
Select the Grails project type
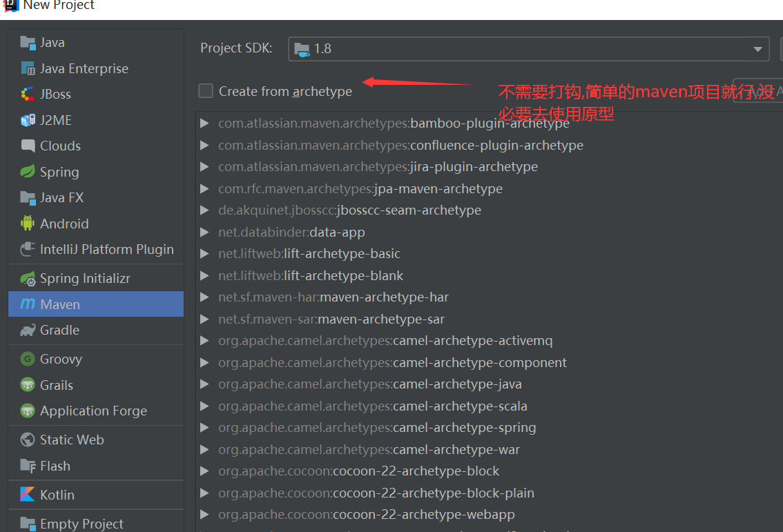pos(96,385)
